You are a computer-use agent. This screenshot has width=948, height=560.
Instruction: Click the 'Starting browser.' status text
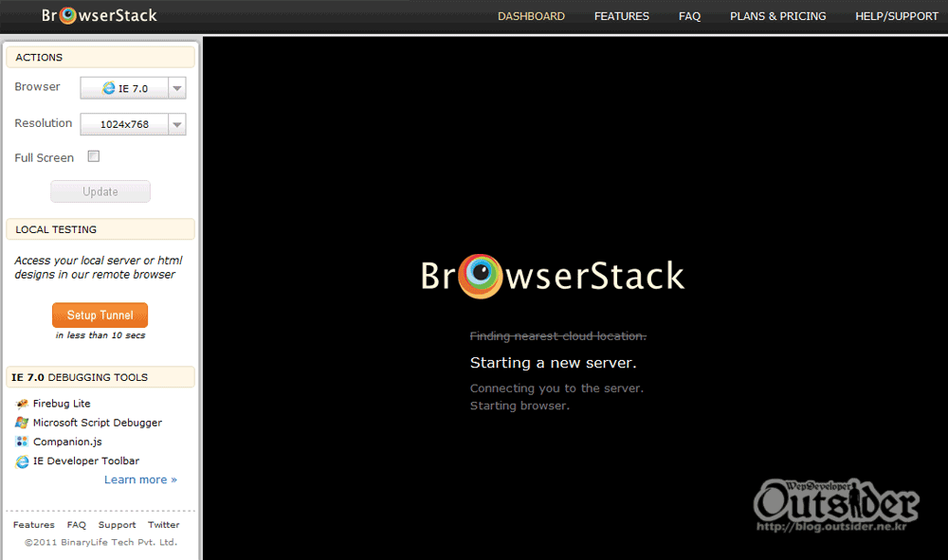pyautogui.click(x=520, y=406)
